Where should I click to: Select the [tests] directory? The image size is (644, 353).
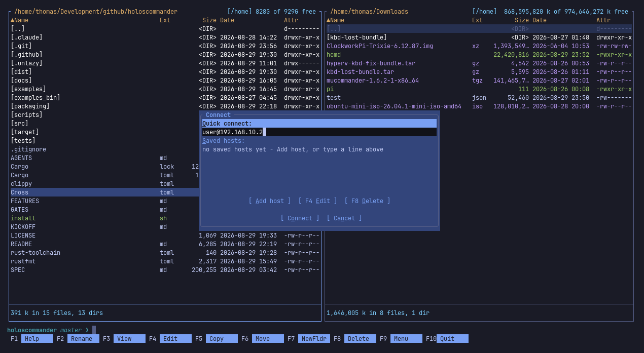pyautogui.click(x=104, y=141)
